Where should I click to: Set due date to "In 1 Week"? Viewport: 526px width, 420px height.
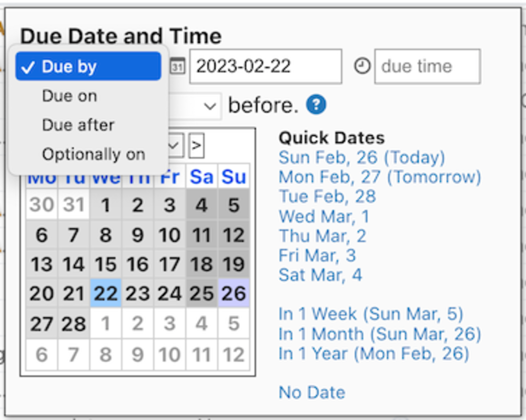pyautogui.click(x=371, y=314)
